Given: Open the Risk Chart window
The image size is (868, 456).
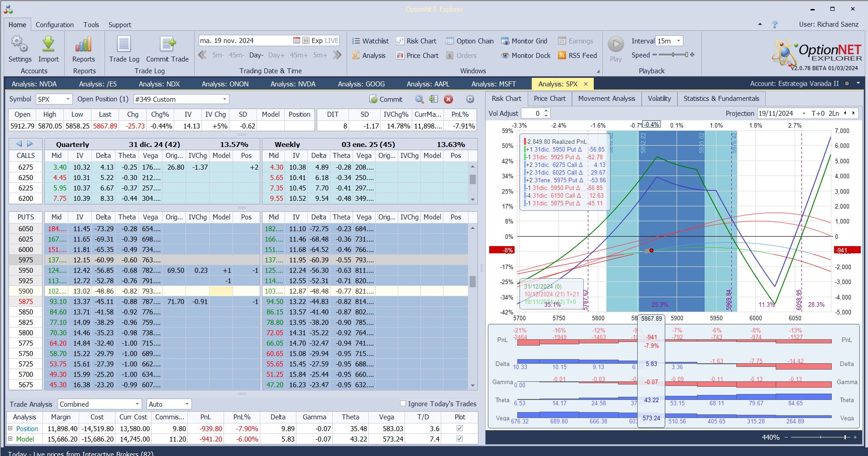Looking at the screenshot, I should (x=416, y=41).
